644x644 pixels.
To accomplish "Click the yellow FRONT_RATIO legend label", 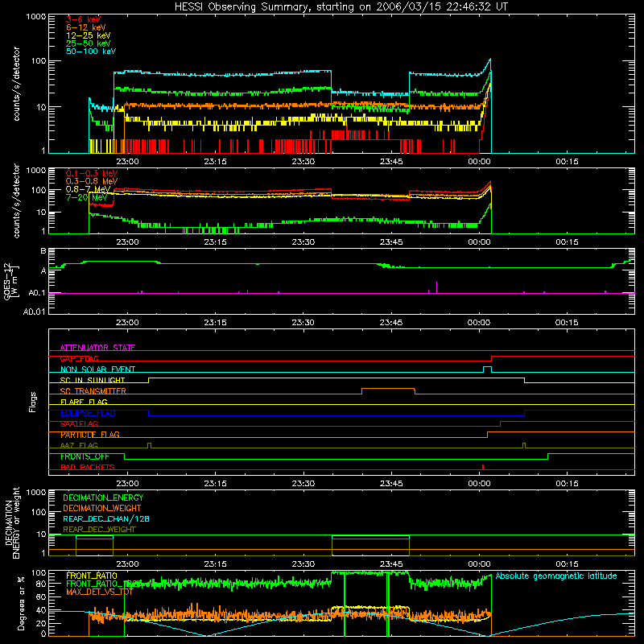I will point(92,576).
